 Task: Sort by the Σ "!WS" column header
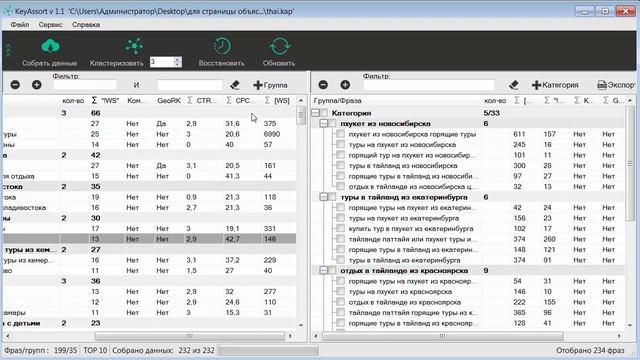105,100
